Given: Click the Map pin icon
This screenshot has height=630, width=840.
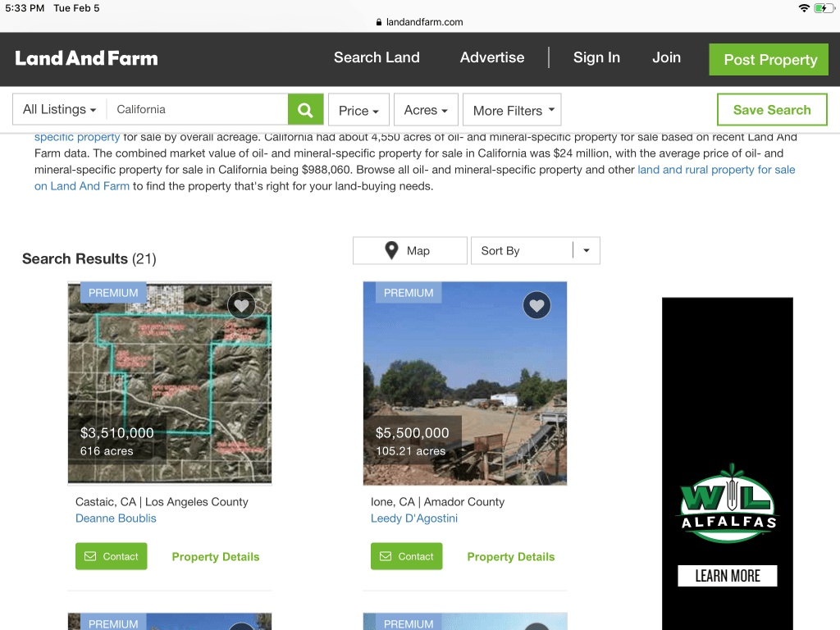Looking at the screenshot, I should [x=392, y=251].
